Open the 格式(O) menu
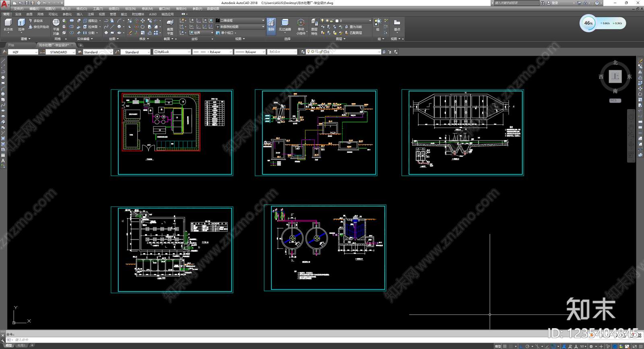644x349 pixels. [x=82, y=8]
